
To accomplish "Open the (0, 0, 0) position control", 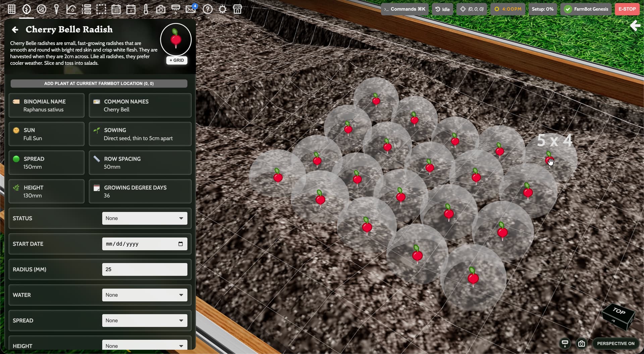I will click(x=472, y=9).
